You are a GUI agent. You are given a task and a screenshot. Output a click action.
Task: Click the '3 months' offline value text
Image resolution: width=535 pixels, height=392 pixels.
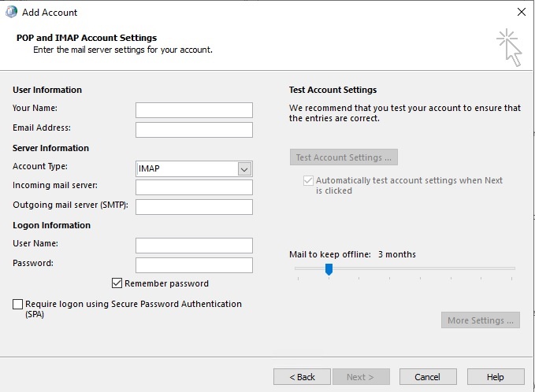397,254
